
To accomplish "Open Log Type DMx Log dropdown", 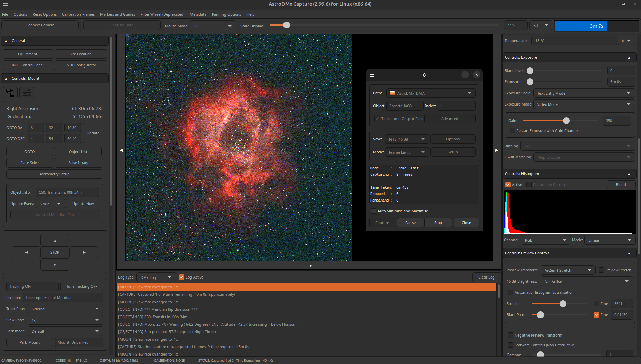I will tap(156, 277).
